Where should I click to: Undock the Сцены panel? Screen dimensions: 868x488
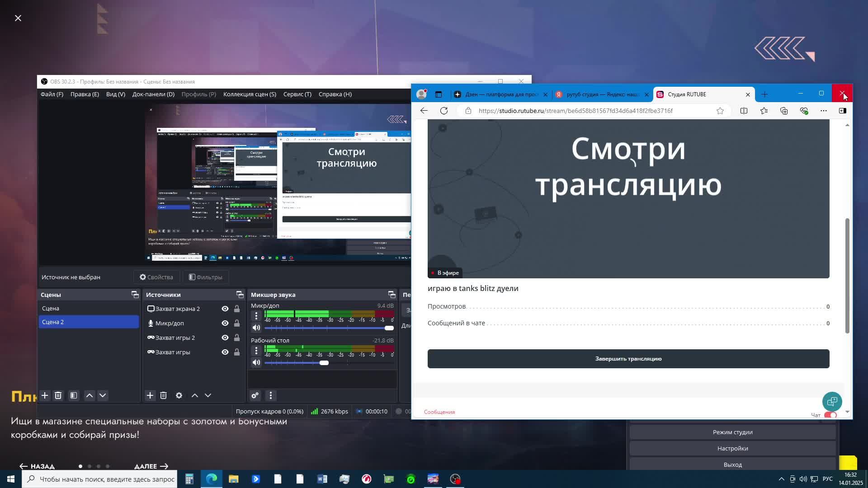[135, 295]
